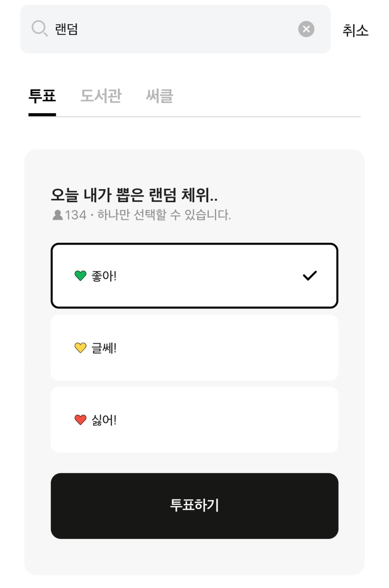Click the checkmark on the 좋아! option

click(x=310, y=276)
